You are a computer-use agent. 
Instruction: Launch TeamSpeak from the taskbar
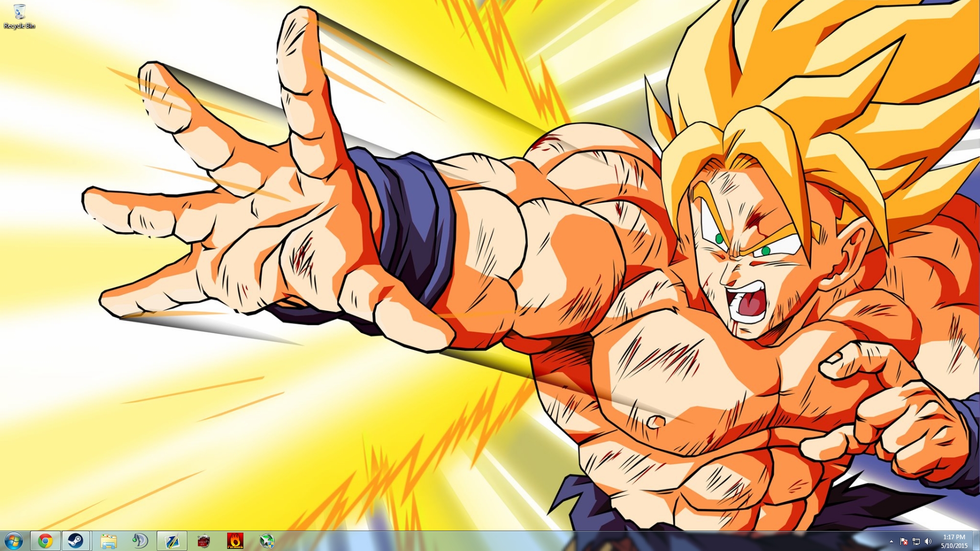(x=140, y=541)
